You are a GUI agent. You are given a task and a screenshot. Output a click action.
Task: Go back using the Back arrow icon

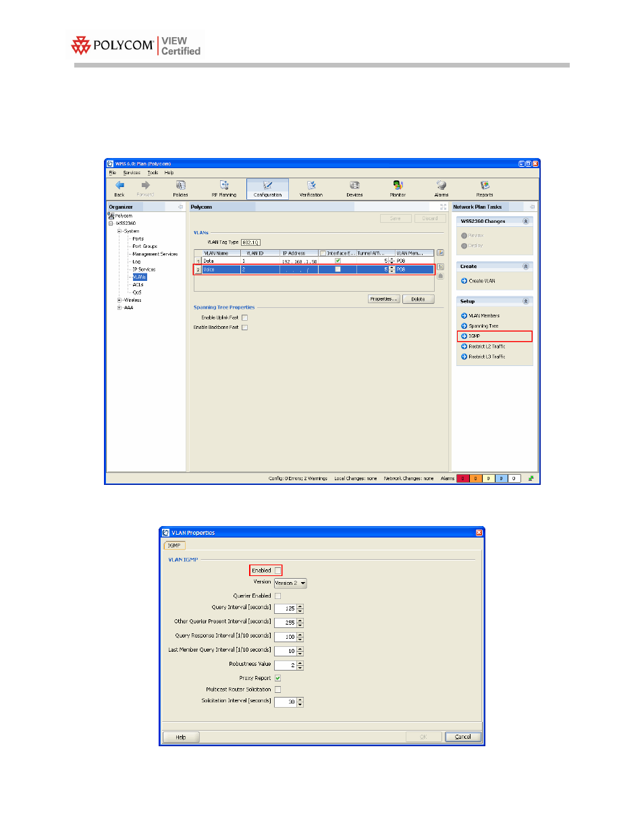[119, 185]
